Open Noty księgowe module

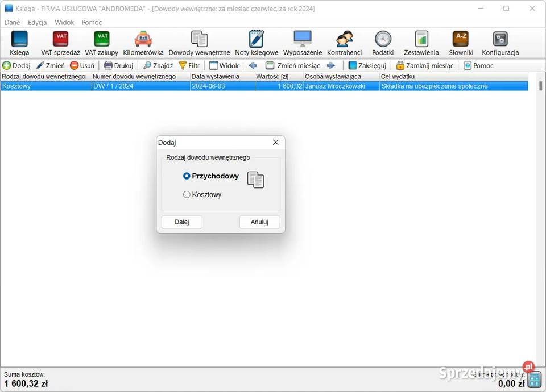[x=257, y=39]
